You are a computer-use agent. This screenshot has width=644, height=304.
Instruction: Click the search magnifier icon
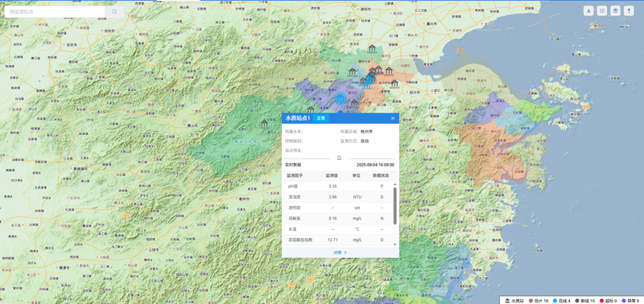[x=114, y=12]
